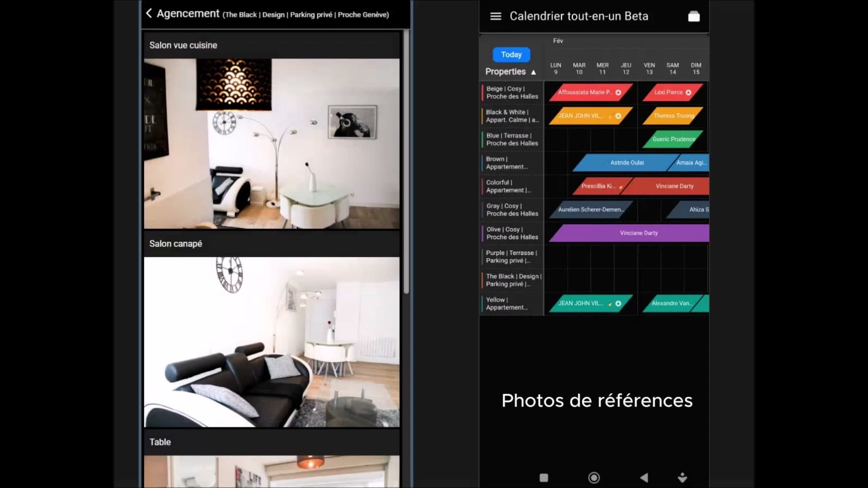Click star icon on Affoussiata Marie booking
The width and height of the screenshot is (868, 488).
[618, 93]
